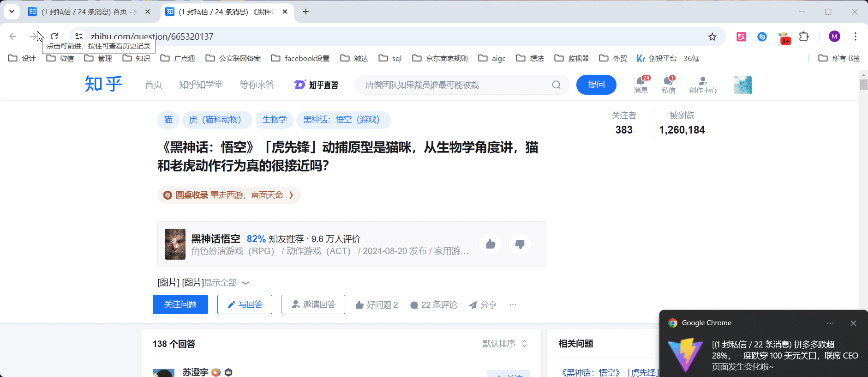
Task: Open the translate extension icon
Action: coord(741,36)
